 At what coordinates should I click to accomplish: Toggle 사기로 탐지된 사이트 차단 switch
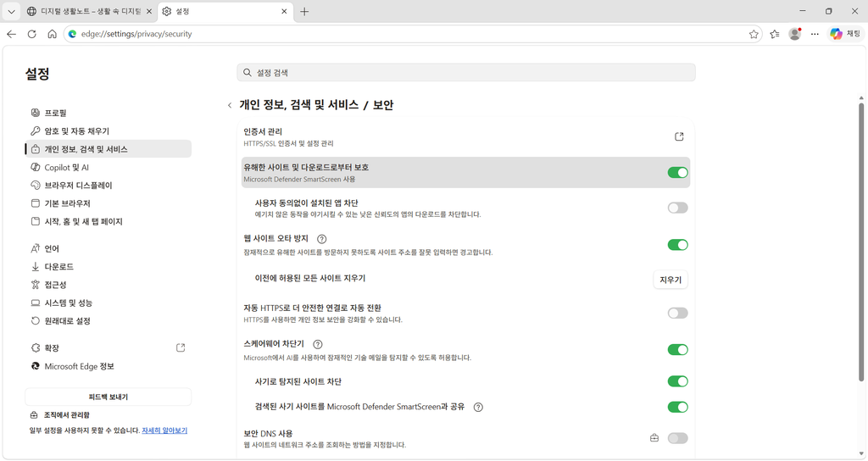[x=677, y=381]
